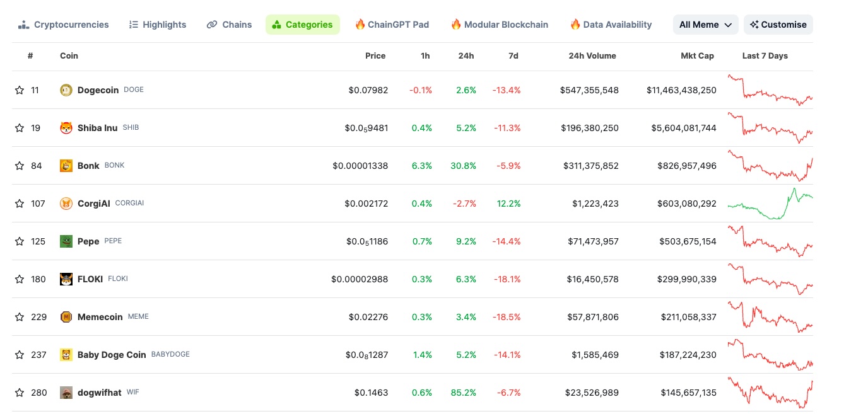
Task: Click Dogecoin's $11,463,438,250 market cap
Action: point(681,90)
